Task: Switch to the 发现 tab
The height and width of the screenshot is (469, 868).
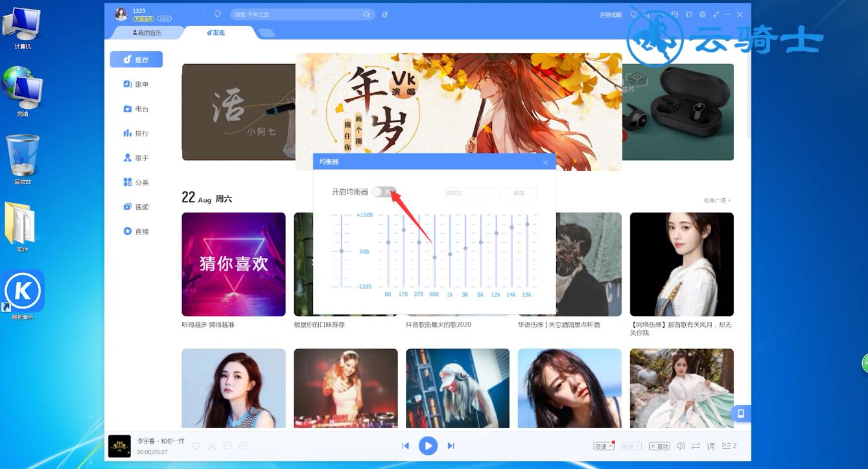Action: pos(216,32)
